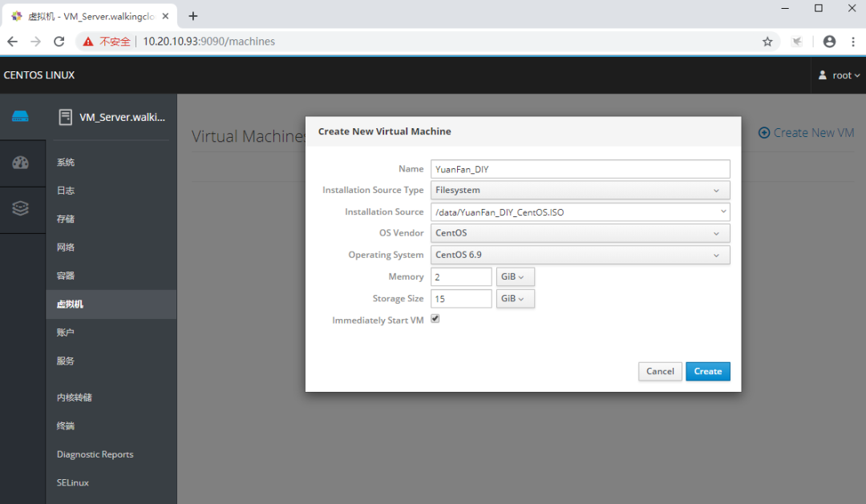Click the browser forward arrow
Image resolution: width=866 pixels, height=504 pixels.
(36, 42)
